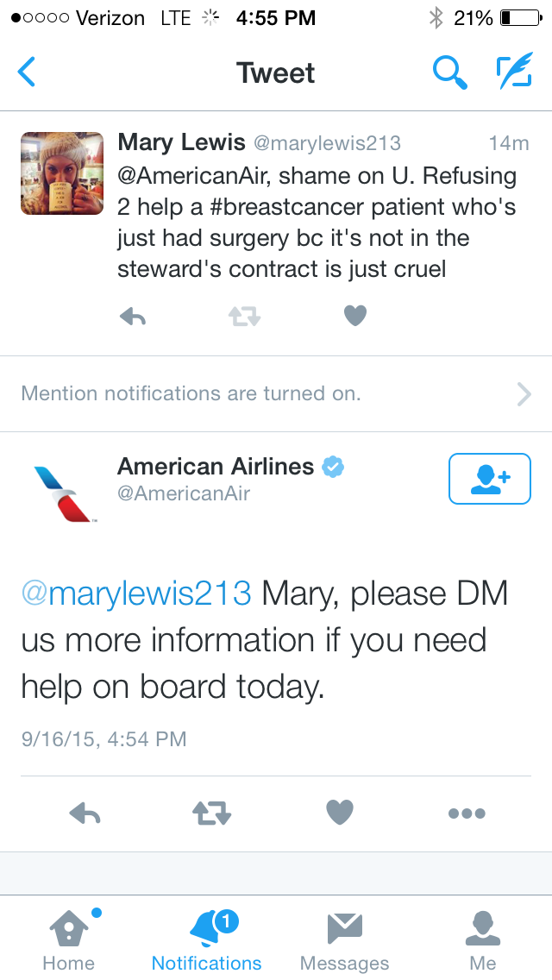Expand mention notifications chevron
This screenshot has width=552, height=980.
click(524, 394)
